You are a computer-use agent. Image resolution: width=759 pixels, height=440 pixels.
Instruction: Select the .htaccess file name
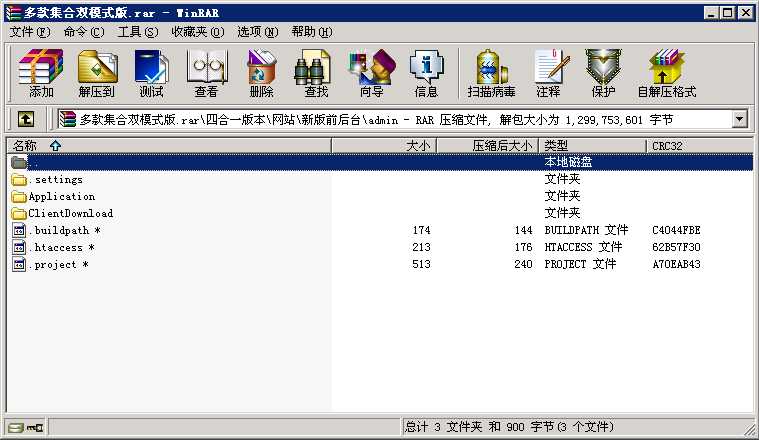[61, 247]
